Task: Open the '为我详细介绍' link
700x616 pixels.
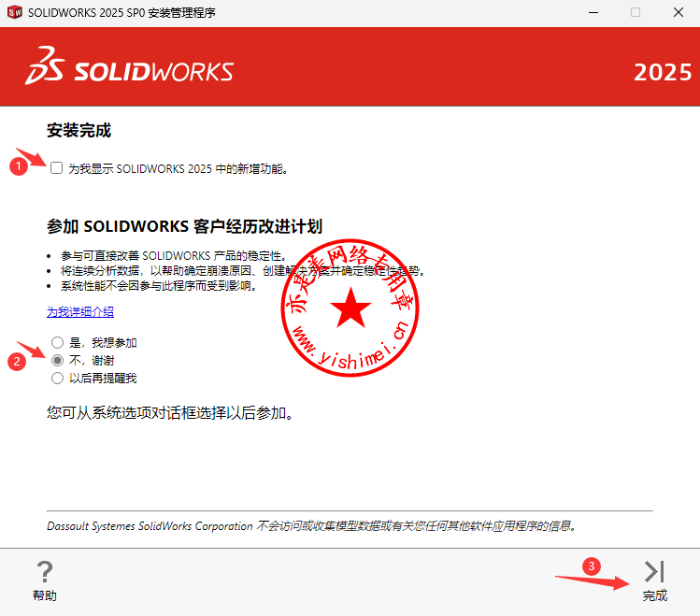Action: (x=80, y=311)
